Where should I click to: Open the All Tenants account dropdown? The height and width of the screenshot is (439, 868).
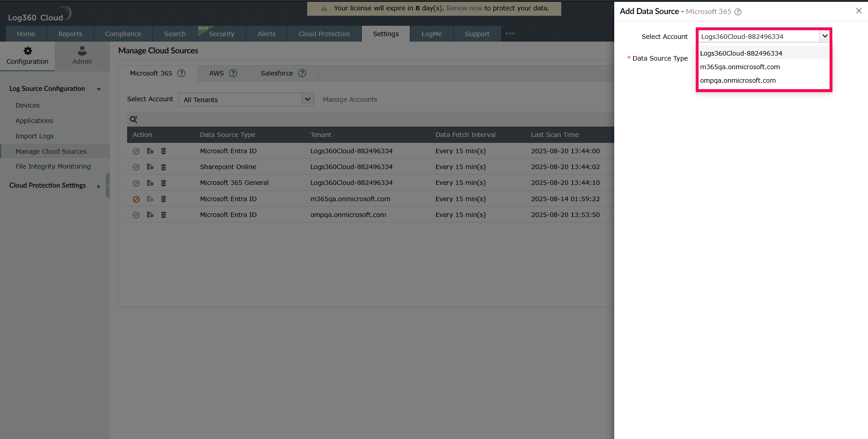click(247, 99)
